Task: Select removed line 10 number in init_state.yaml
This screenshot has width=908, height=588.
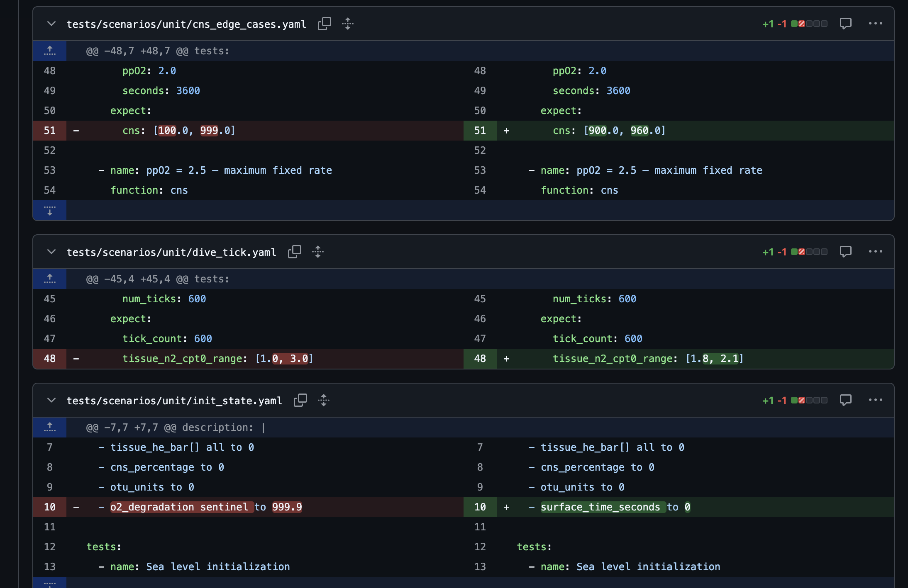Action: [50, 507]
